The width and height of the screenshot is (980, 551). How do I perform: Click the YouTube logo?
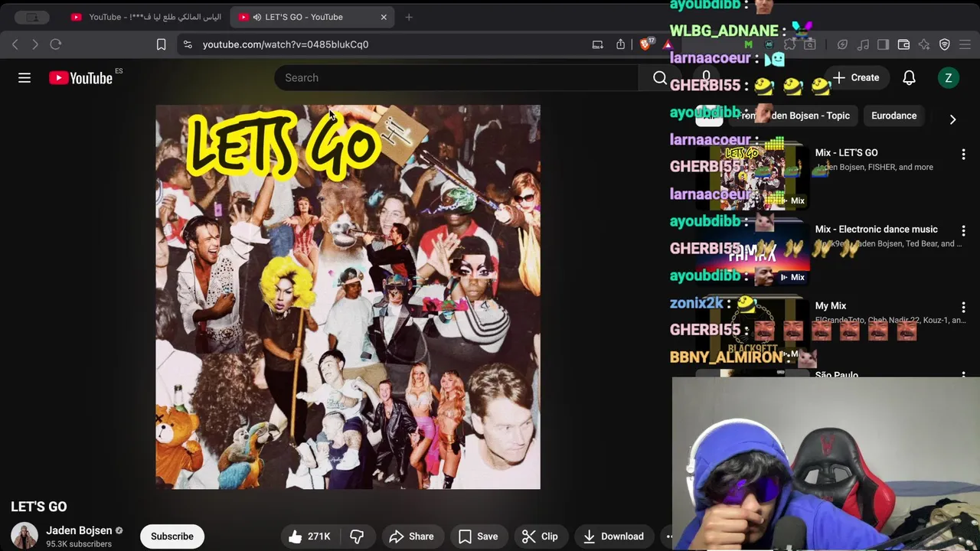coord(80,77)
